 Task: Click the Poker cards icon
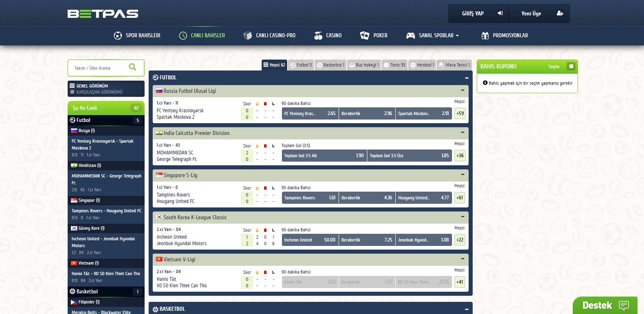point(365,36)
